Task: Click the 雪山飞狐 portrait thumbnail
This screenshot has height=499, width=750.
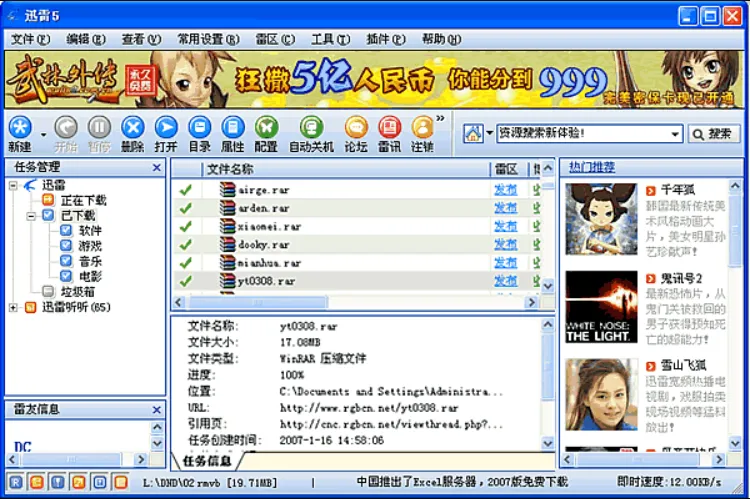Action: pyautogui.click(x=601, y=394)
